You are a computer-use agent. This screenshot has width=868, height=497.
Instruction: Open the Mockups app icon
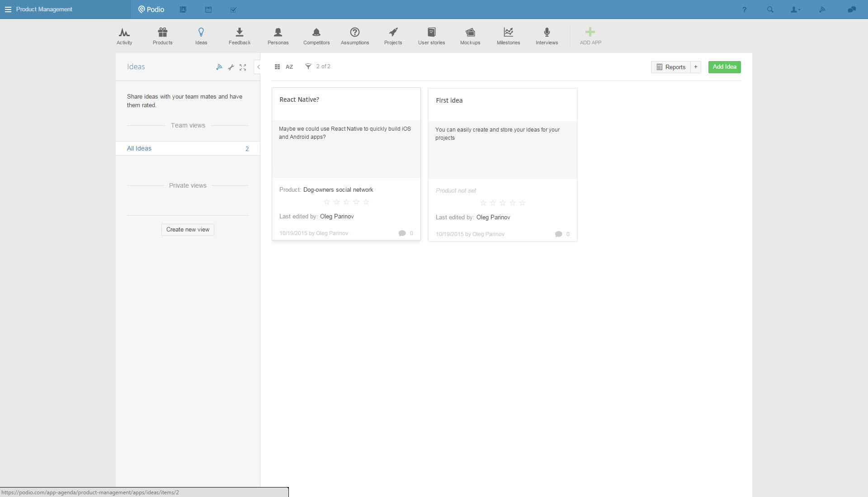point(470,33)
